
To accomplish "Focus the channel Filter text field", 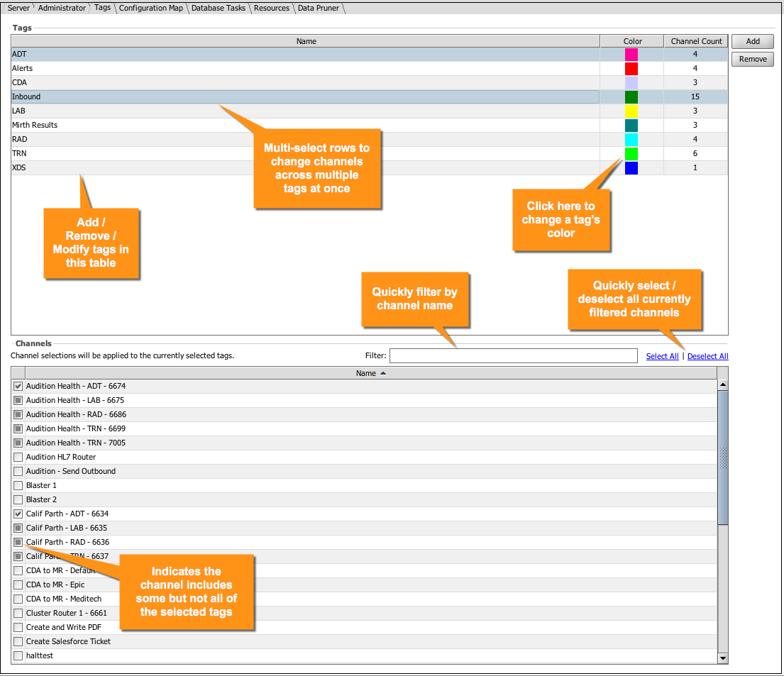I will click(x=513, y=356).
